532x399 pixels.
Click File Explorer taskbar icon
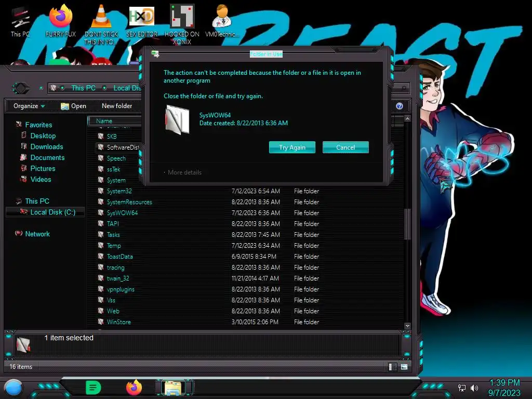point(174,388)
